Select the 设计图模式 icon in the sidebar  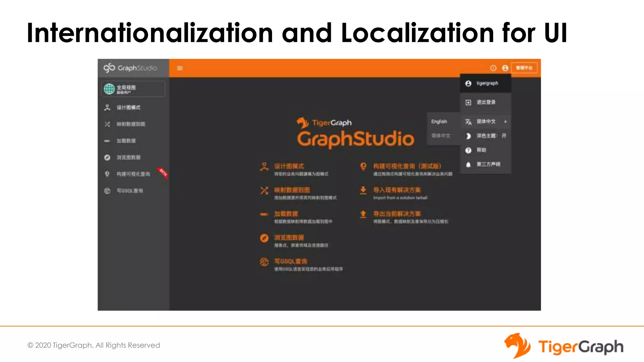pos(107,107)
